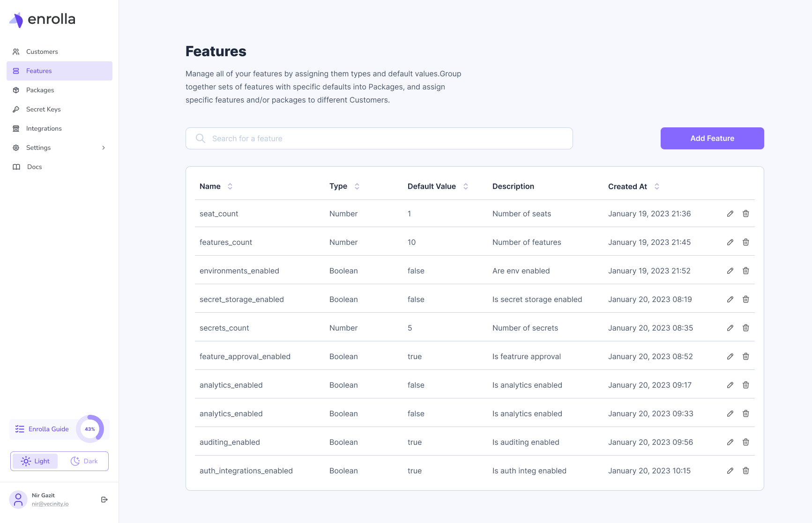The width and height of the screenshot is (812, 523).
Task: Delete the features_count feature via trash icon
Action: tap(746, 242)
